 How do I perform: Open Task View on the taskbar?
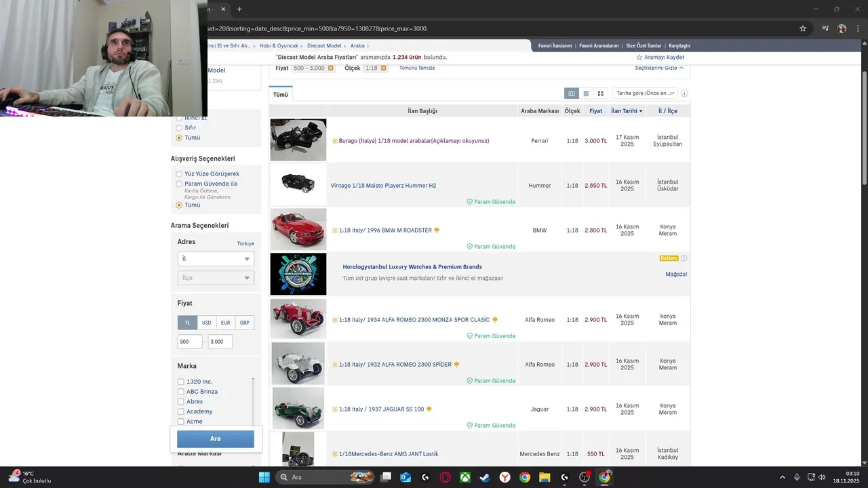click(386, 477)
